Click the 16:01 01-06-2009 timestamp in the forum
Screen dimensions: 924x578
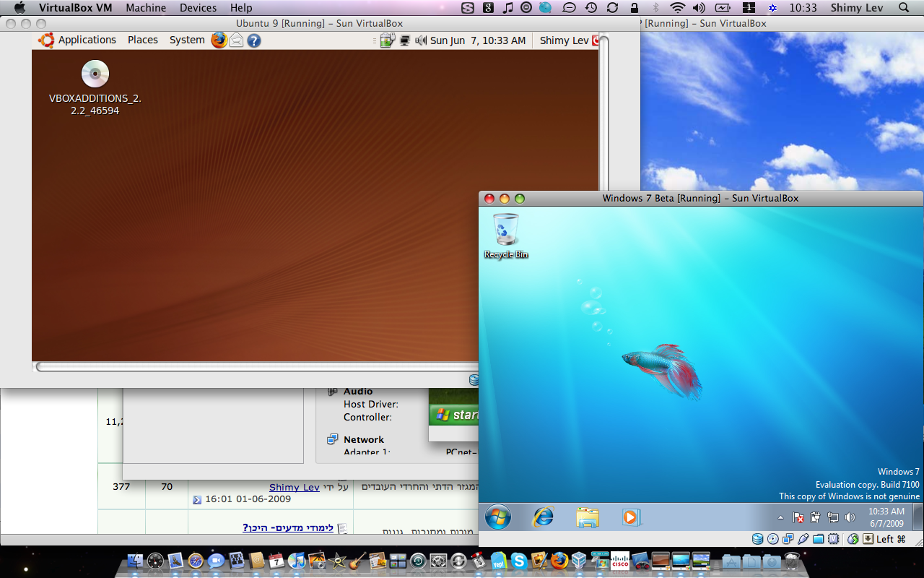248,499
